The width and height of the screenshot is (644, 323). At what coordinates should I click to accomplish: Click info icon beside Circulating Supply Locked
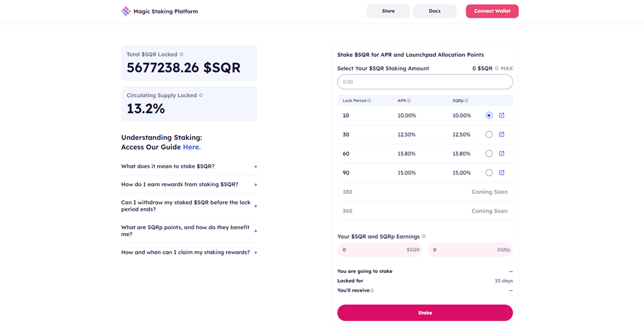click(201, 96)
